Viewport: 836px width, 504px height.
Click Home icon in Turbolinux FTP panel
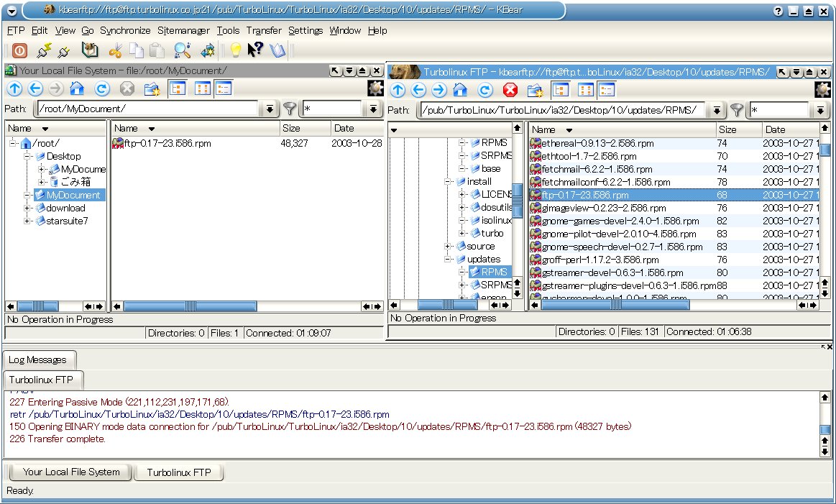click(460, 90)
